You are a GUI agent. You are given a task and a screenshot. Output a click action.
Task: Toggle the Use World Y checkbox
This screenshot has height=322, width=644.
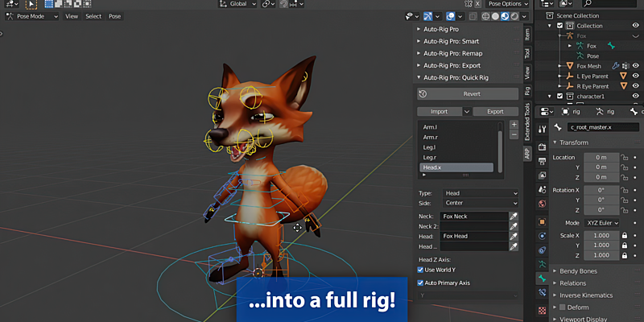tap(420, 270)
